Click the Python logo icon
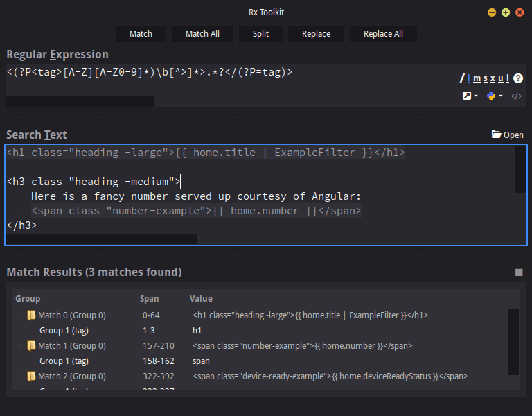Screen dimensions: 532x416 pos(491,96)
